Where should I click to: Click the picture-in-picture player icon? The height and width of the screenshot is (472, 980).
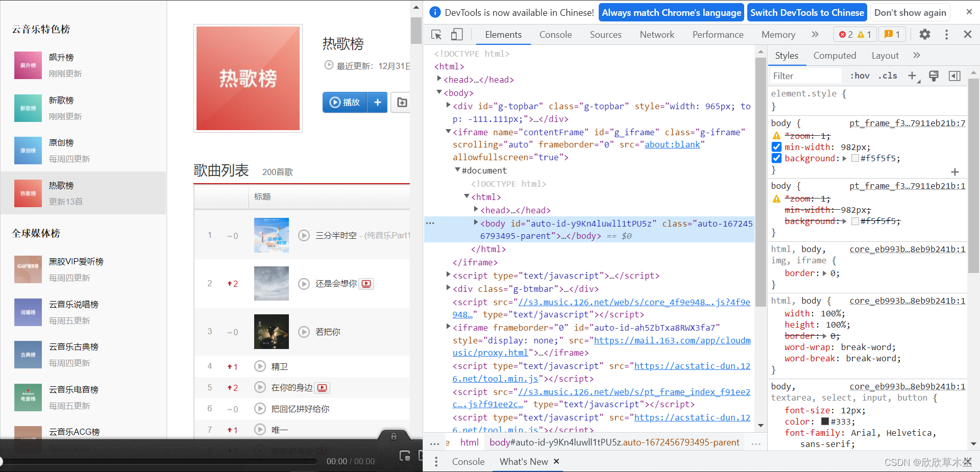(x=405, y=456)
